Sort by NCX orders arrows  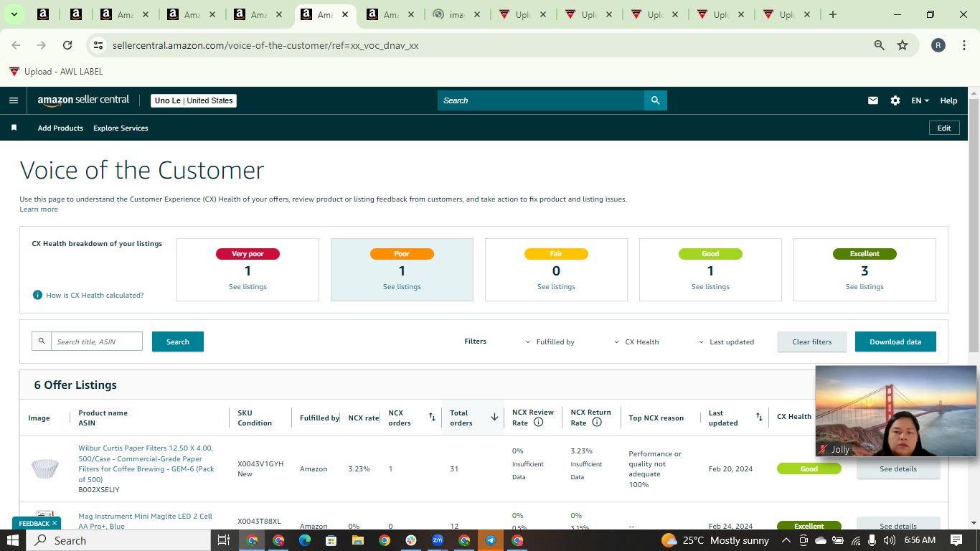point(432,417)
